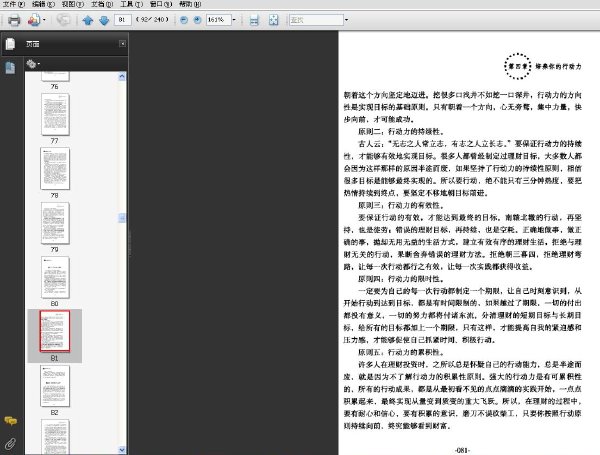Click the collaborate/create PDF icon
The image size is (600, 455).
point(34,20)
